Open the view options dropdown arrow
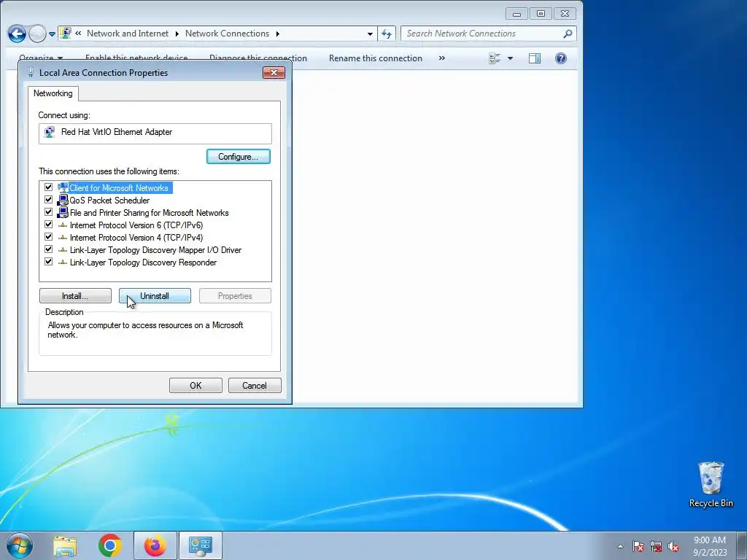The image size is (747, 560). (510, 58)
